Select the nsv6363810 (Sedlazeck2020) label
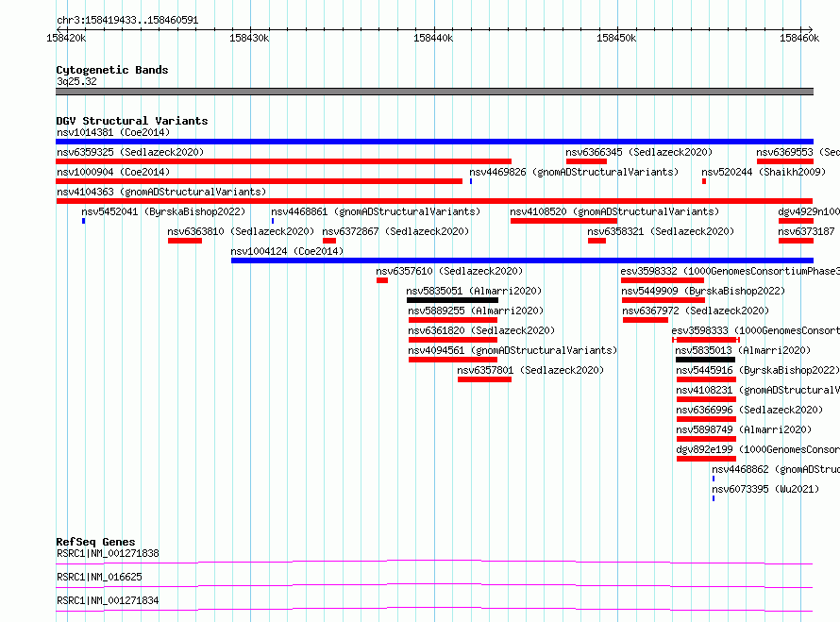This screenshot has width=840, height=622. pyautogui.click(x=241, y=231)
